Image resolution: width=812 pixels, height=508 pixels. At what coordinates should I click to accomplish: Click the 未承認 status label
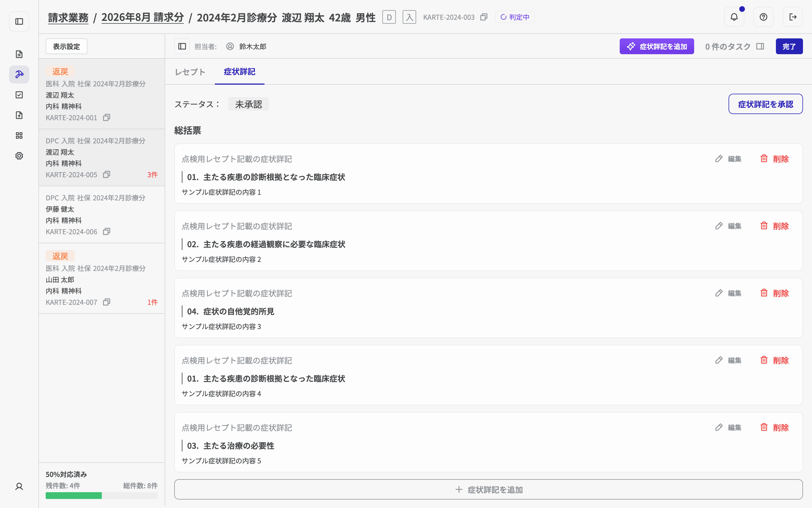coord(249,104)
